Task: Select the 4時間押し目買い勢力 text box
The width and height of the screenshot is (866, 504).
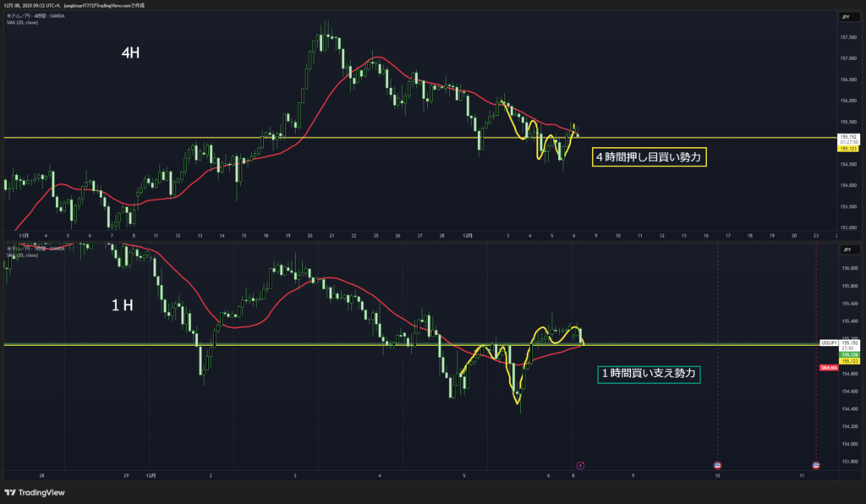Action: pos(650,157)
